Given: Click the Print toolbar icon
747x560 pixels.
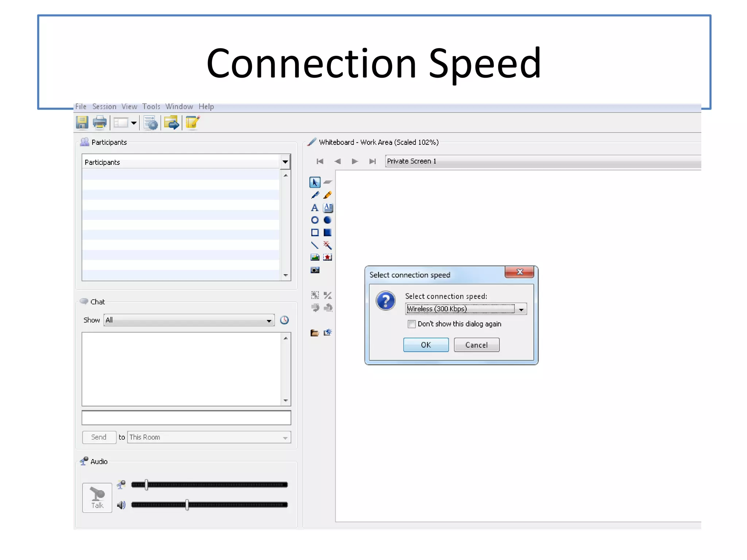Looking at the screenshot, I should coord(100,123).
